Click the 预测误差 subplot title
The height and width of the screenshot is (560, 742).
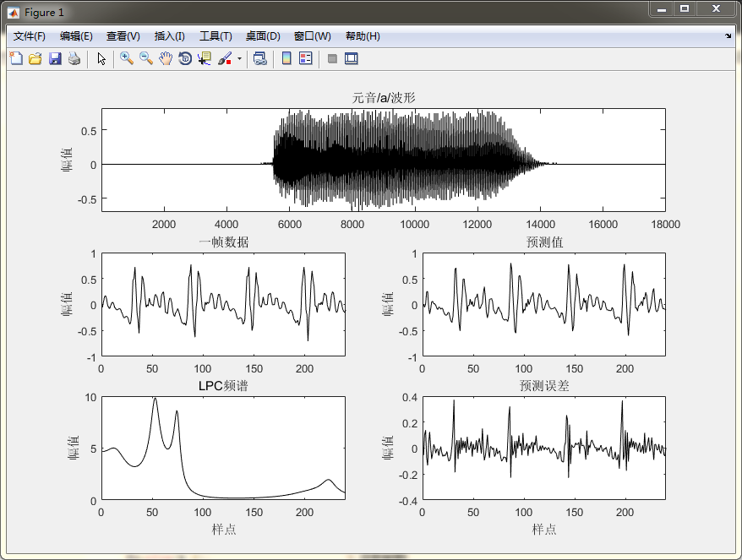[x=544, y=386]
